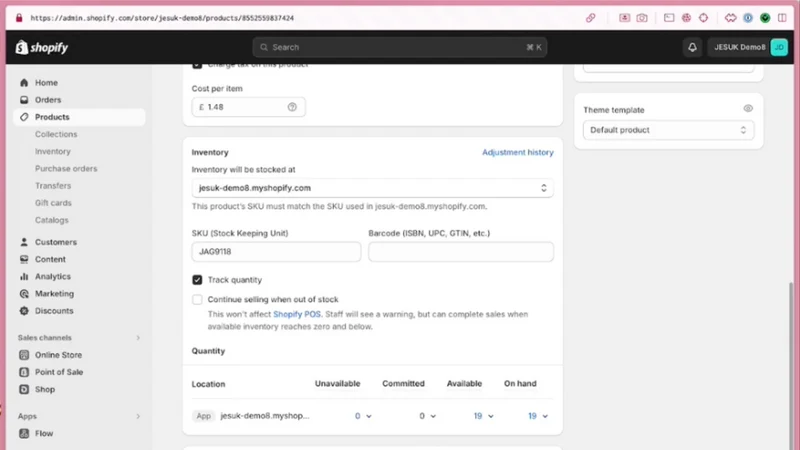800x450 pixels.
Task: Open the On hand quantity dropdown
Action: [538, 416]
